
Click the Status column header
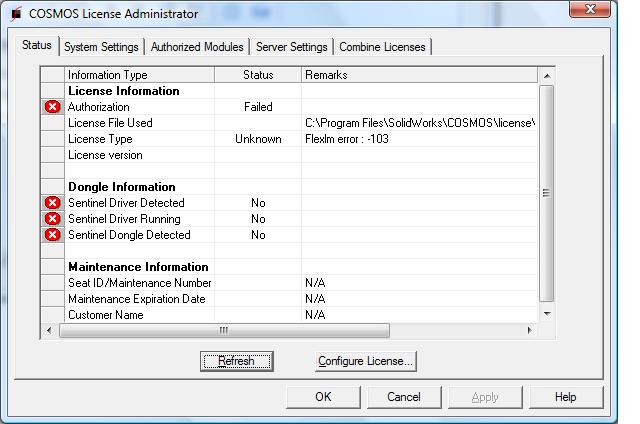[258, 75]
